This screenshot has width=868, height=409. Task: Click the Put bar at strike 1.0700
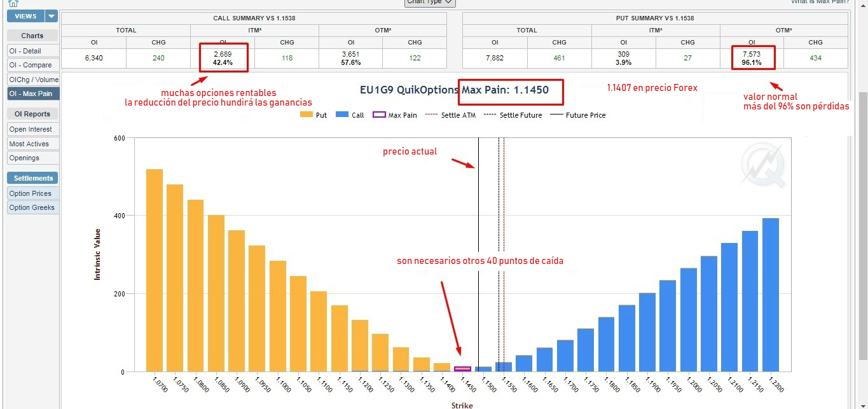155,270
